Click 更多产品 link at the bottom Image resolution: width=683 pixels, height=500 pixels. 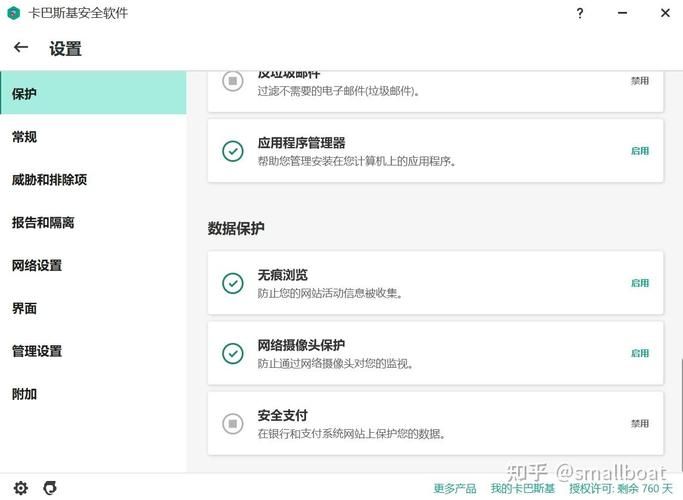click(x=455, y=488)
